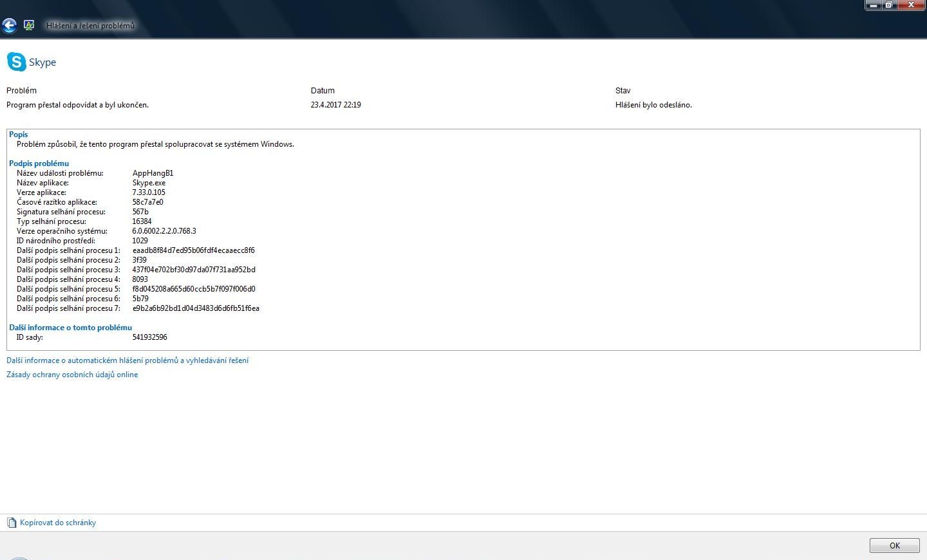
Task: Close the problem report window
Action: pyautogui.click(x=911, y=5)
